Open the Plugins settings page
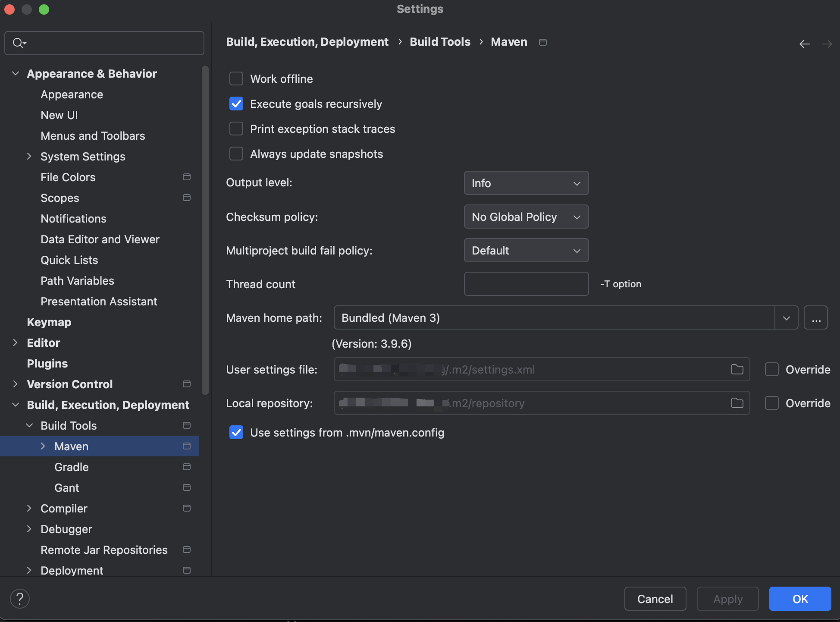The height and width of the screenshot is (622, 840). (47, 364)
